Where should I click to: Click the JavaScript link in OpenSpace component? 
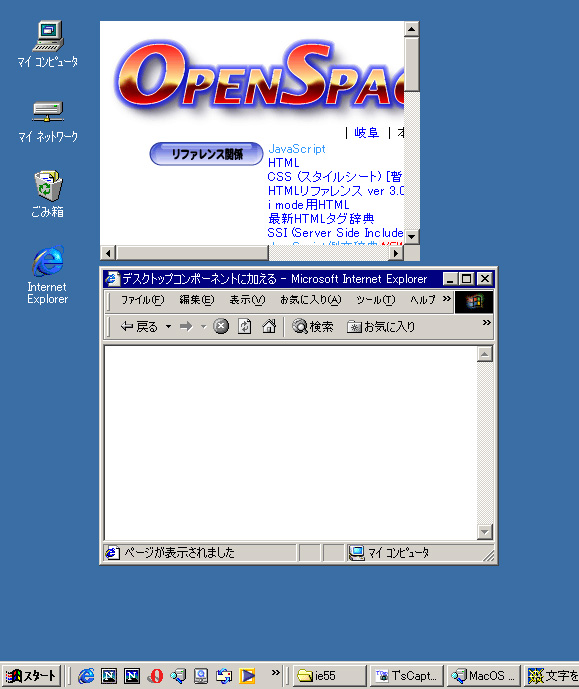tap(297, 149)
